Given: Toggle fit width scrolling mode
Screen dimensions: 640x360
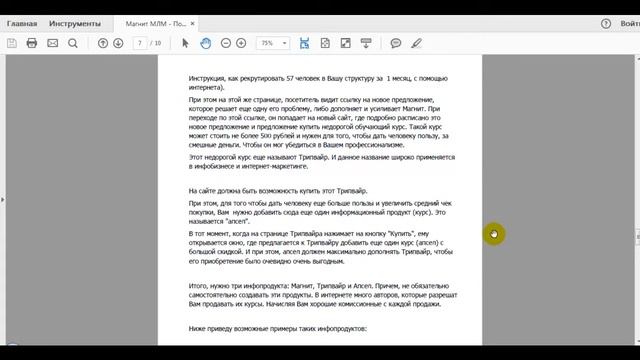Looking at the screenshot, I should coord(304,43).
